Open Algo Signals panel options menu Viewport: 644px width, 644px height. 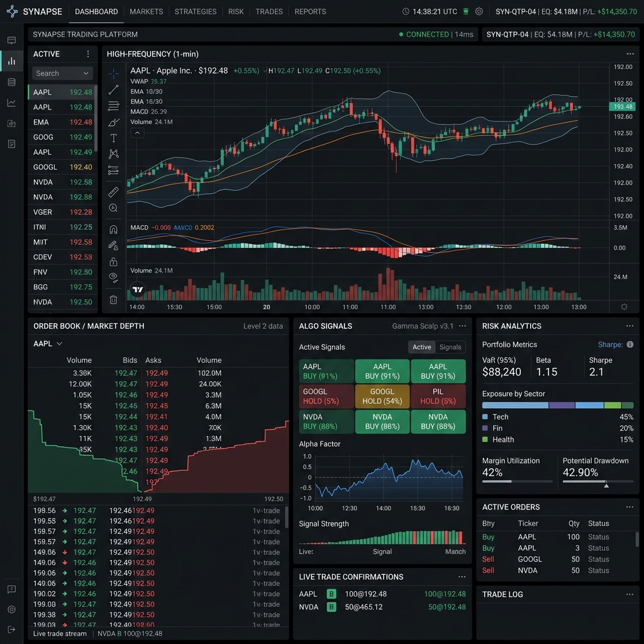click(x=462, y=326)
